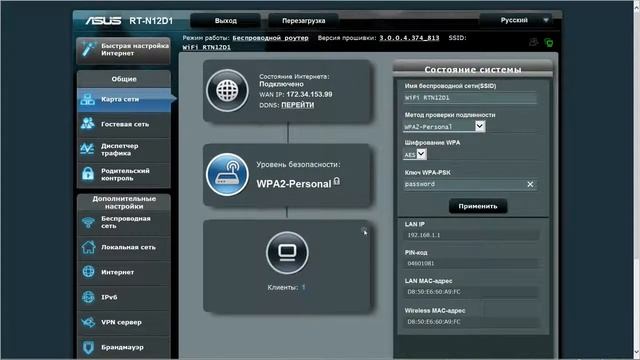Click the Применить apply button
The width and height of the screenshot is (640, 360).
point(478,206)
